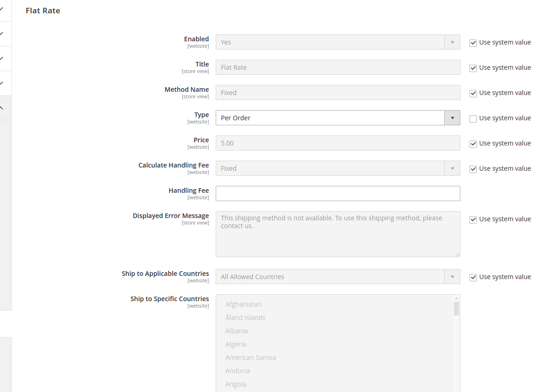Expand the Enabled dropdown set to Yes
548x392 pixels.
(452, 42)
